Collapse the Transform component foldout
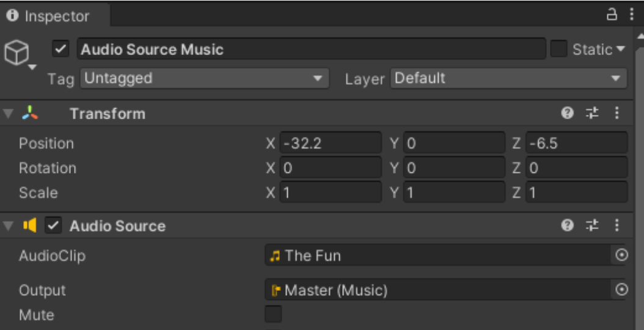The height and width of the screenshot is (330, 644). [8, 114]
